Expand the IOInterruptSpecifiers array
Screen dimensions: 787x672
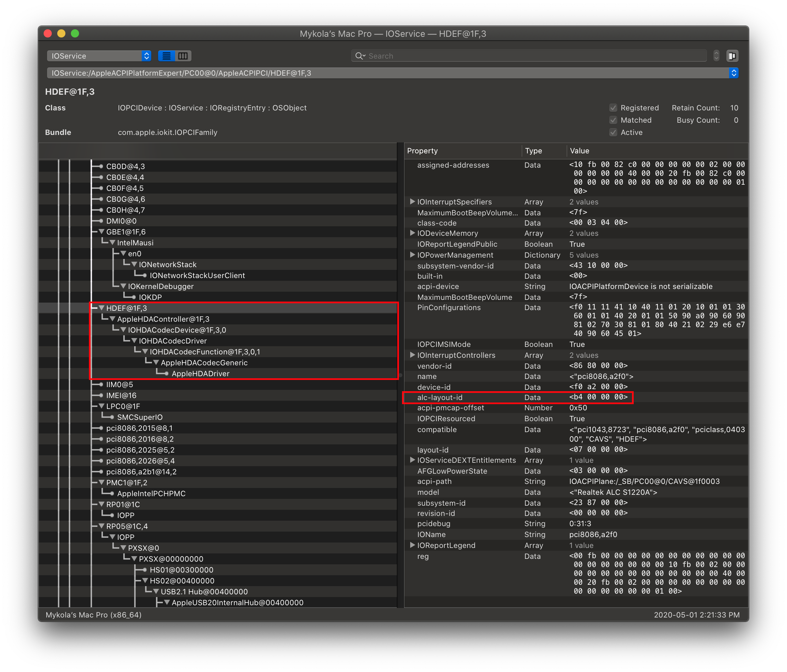point(412,202)
